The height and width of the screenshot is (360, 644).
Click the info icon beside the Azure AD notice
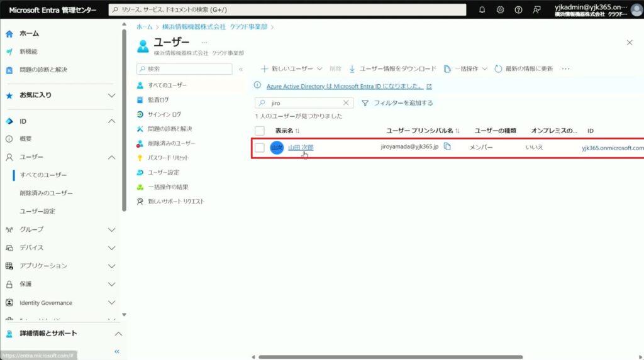(x=257, y=85)
